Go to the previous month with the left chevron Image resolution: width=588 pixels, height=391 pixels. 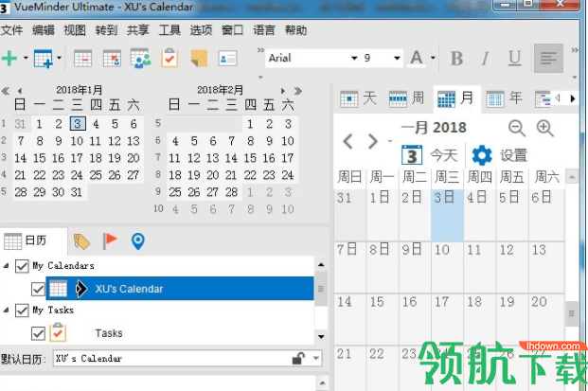[x=348, y=141]
